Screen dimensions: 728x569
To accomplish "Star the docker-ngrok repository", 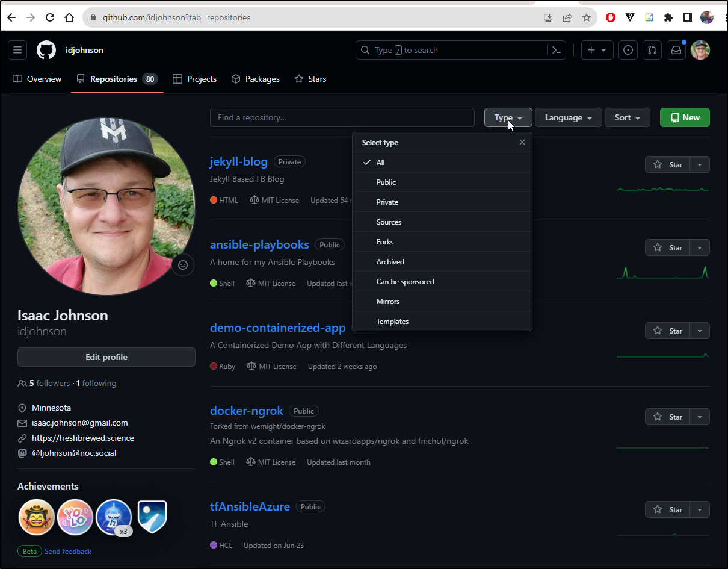I will coord(667,417).
